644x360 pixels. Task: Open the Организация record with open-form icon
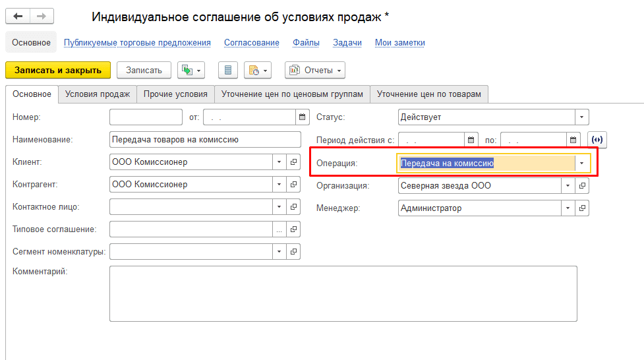[x=582, y=186]
